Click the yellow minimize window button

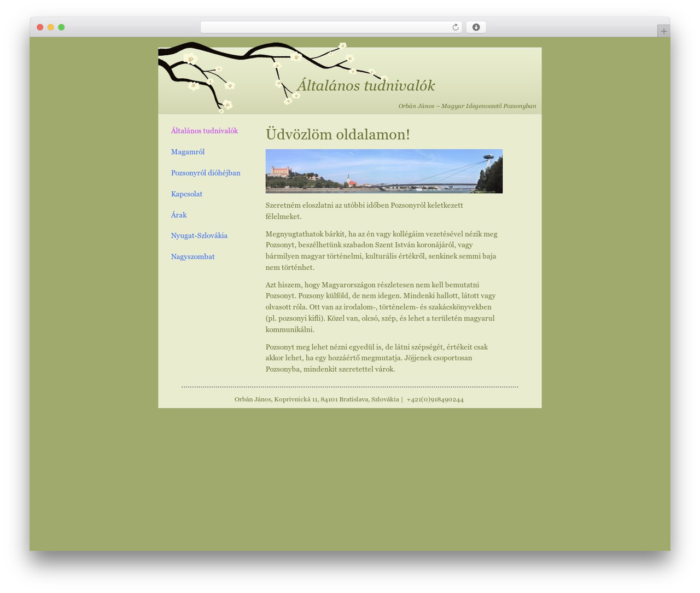pos(50,27)
